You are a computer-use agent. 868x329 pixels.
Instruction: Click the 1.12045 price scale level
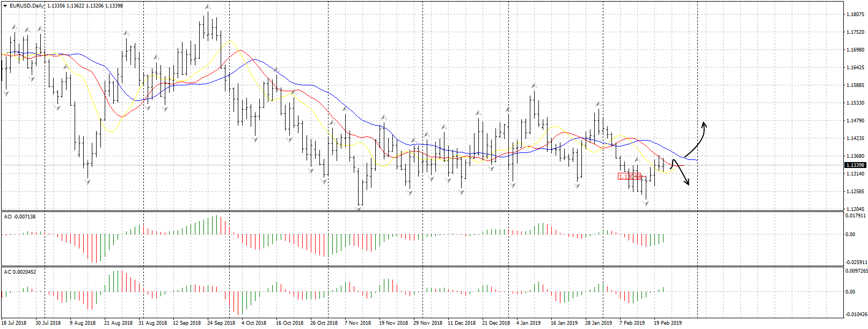click(855, 209)
